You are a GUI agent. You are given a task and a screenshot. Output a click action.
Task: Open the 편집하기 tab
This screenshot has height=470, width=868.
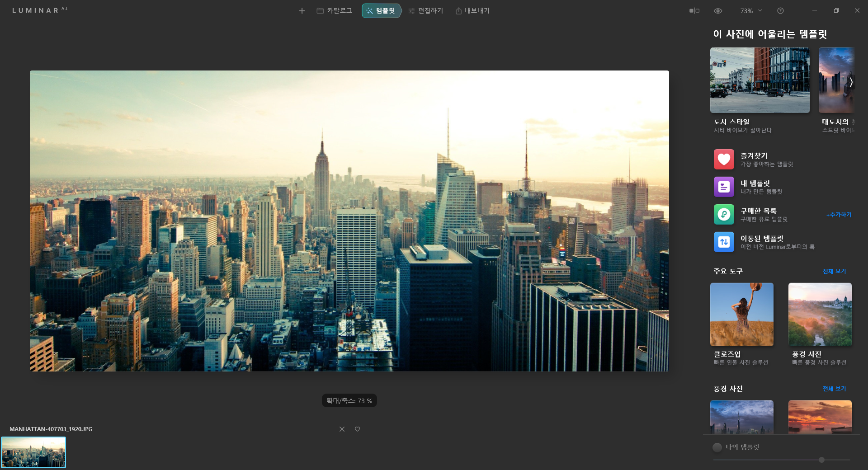(425, 11)
